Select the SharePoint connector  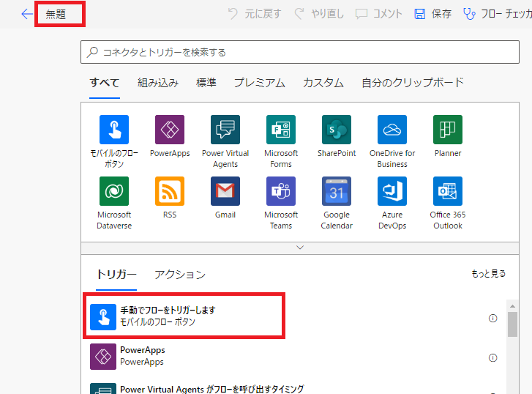pos(337,136)
